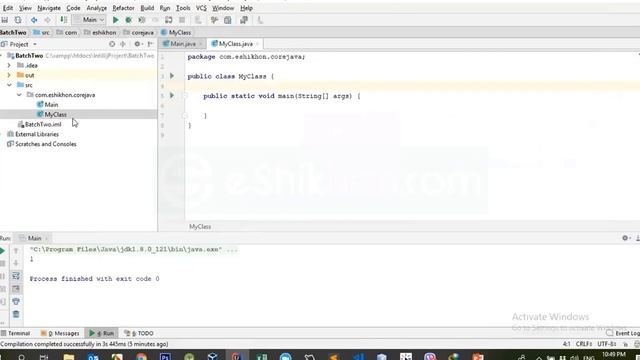Viewport: 640px width, 360px height.
Task: Switch to Main.java editor tab
Action: point(183,44)
